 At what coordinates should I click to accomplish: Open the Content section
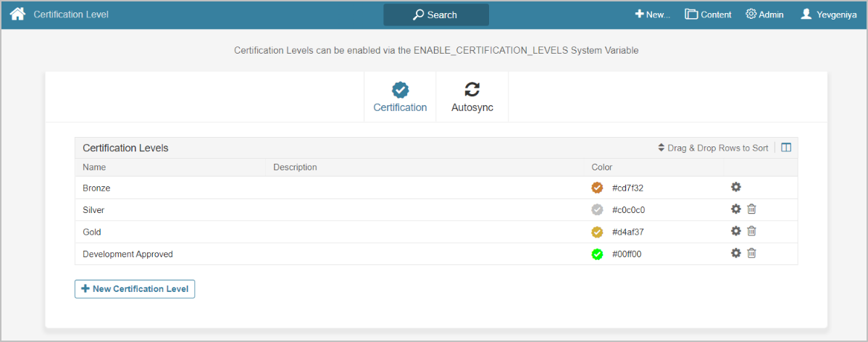click(708, 14)
